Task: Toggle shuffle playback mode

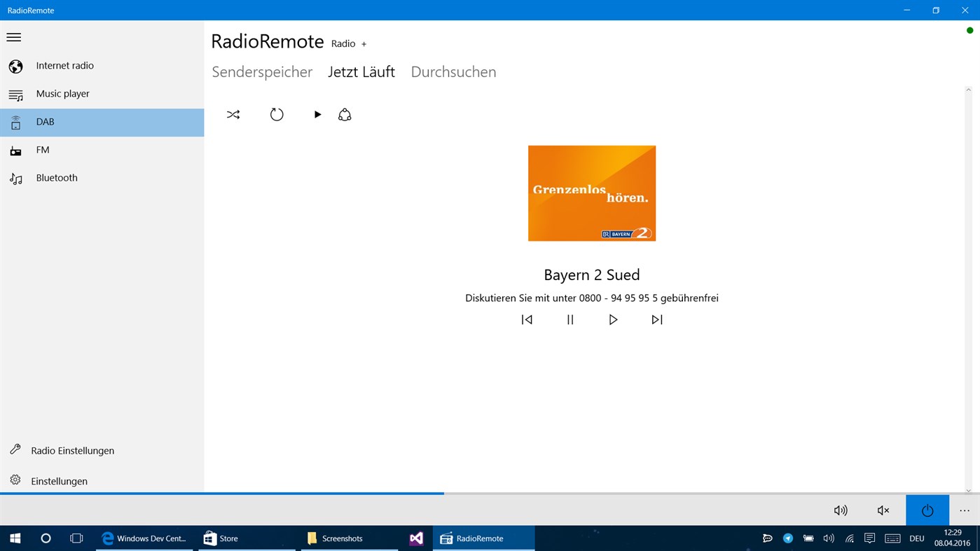Action: coord(233,113)
